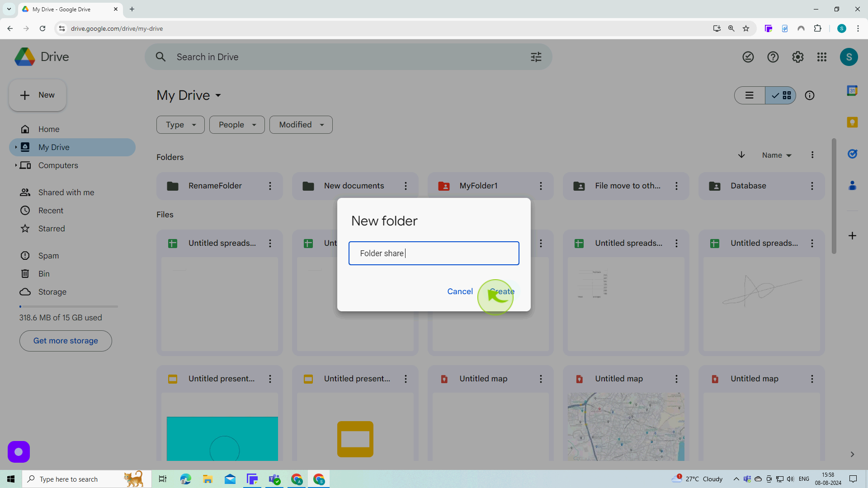The width and height of the screenshot is (868, 488).
Task: Click the Google Apps grid icon
Action: point(823,56)
